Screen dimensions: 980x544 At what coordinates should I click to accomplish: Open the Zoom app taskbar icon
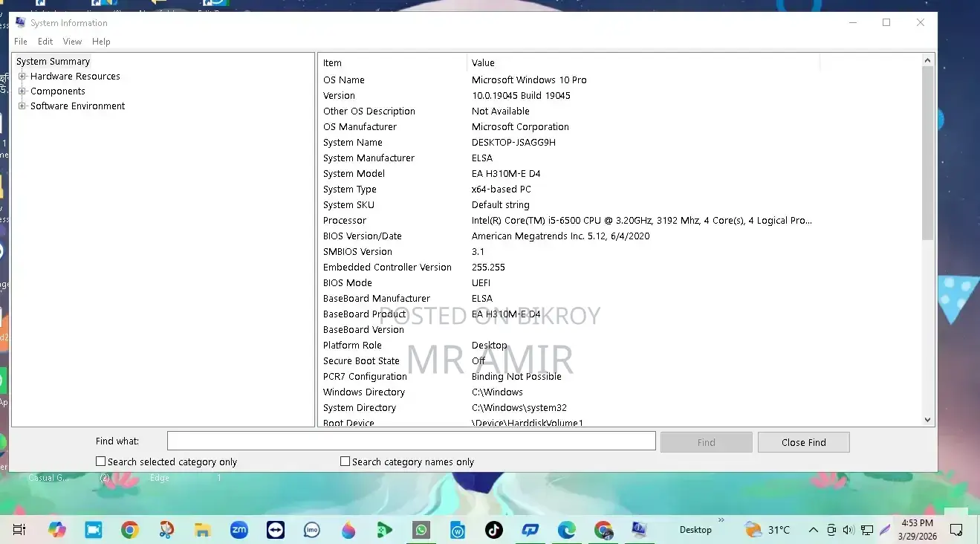[x=239, y=530]
